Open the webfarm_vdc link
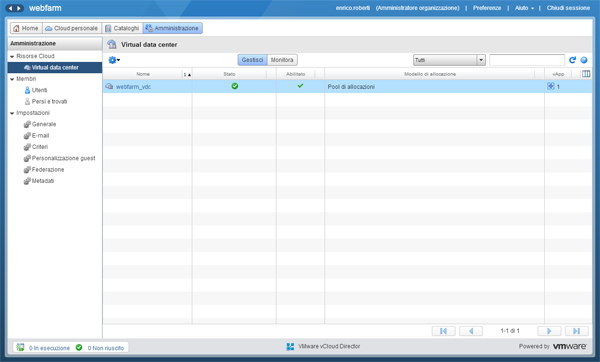Screen dimensions: 600x362 [x=133, y=87]
